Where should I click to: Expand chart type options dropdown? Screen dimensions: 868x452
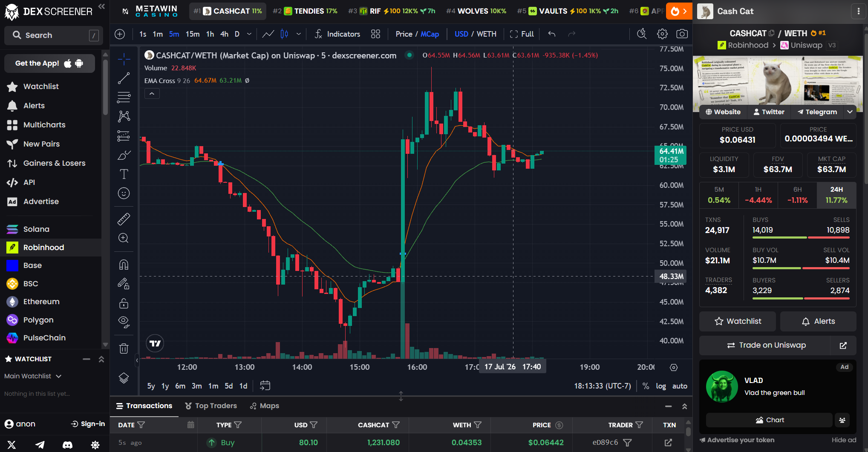click(299, 34)
